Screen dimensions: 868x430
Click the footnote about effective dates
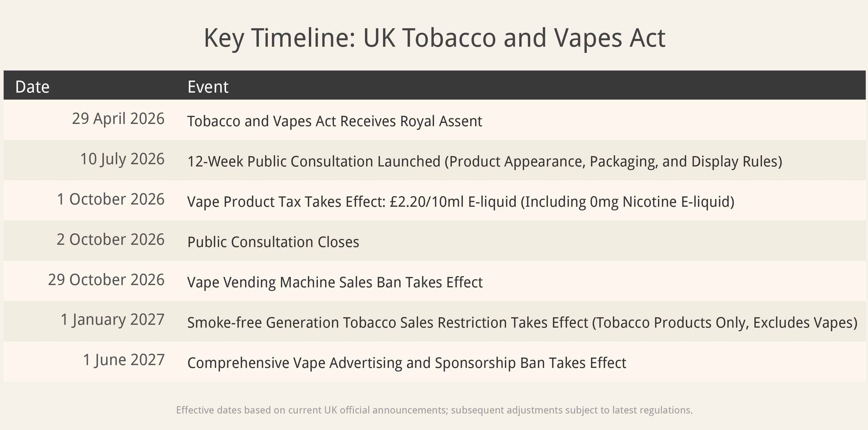tap(434, 410)
